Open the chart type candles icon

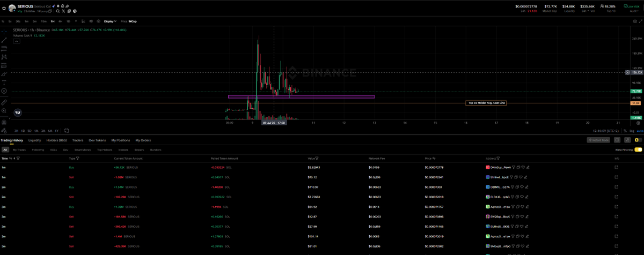click(91, 21)
